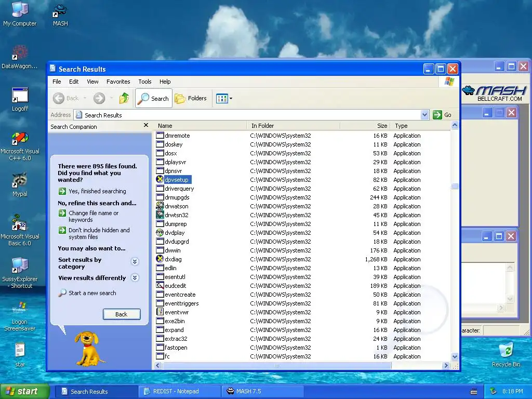Open the Help menu
Viewport: 532px width, 399px height.
(x=165, y=82)
